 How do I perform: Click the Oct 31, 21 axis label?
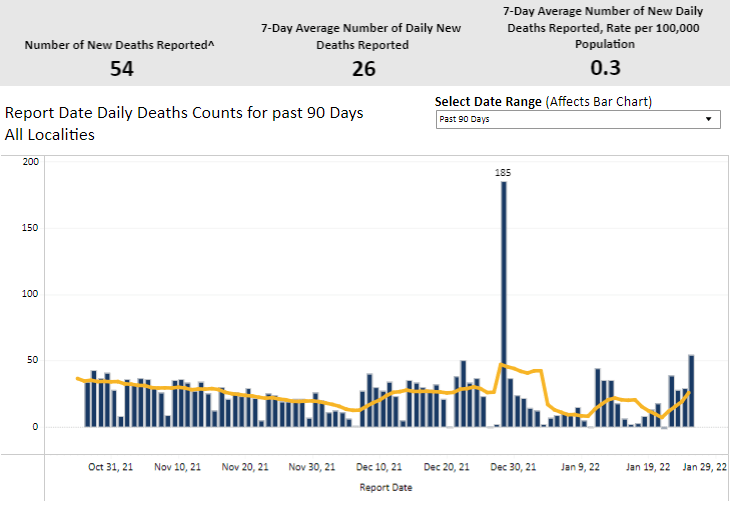tap(110, 466)
